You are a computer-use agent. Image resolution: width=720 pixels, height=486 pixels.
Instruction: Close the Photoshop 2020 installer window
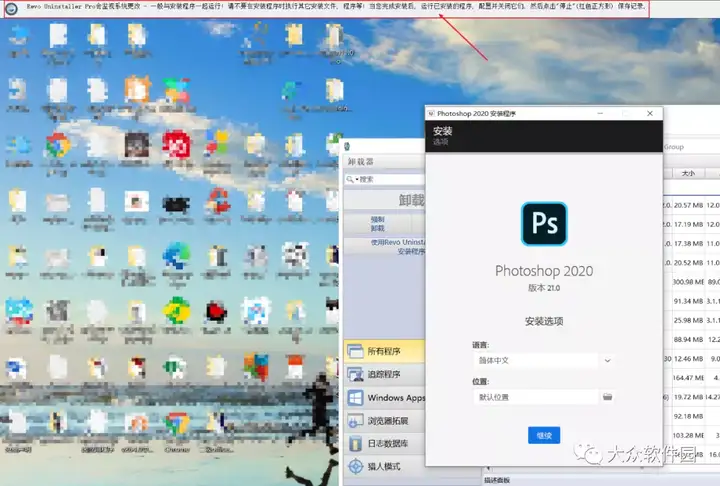click(650, 113)
